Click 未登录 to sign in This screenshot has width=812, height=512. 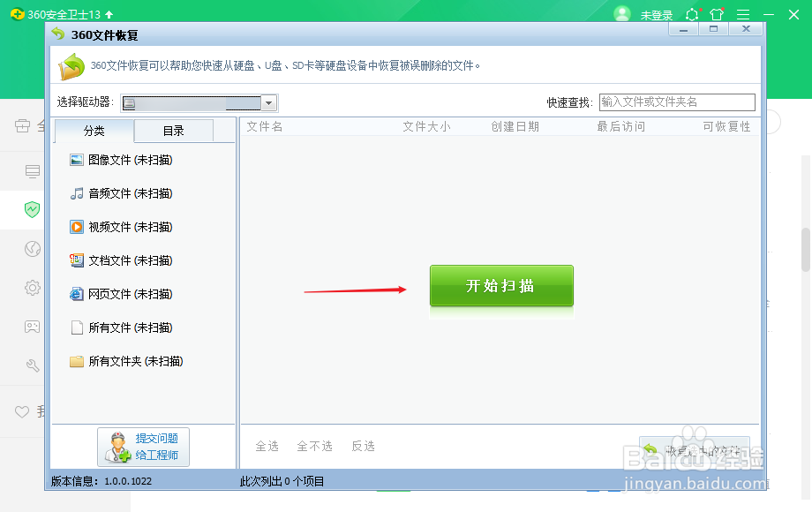coord(656,14)
